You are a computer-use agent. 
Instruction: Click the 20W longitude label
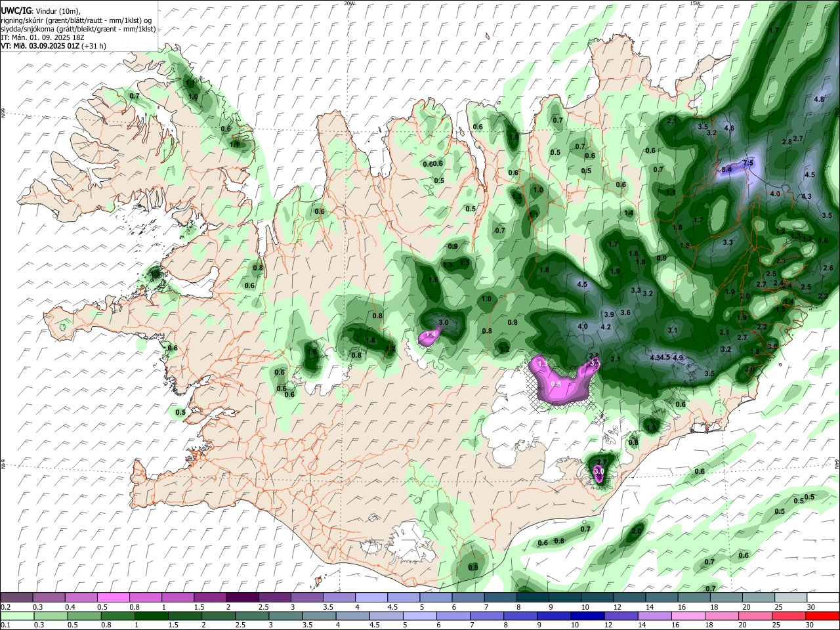(349, 3)
